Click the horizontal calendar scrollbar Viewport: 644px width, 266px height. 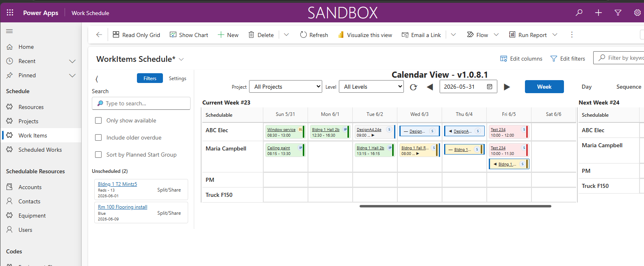pos(455,206)
